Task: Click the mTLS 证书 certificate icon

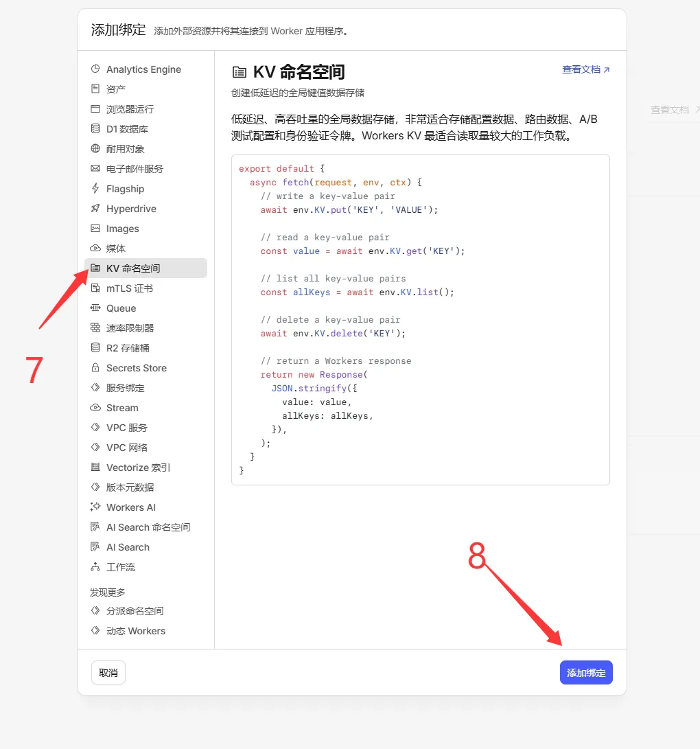Action: click(x=95, y=288)
